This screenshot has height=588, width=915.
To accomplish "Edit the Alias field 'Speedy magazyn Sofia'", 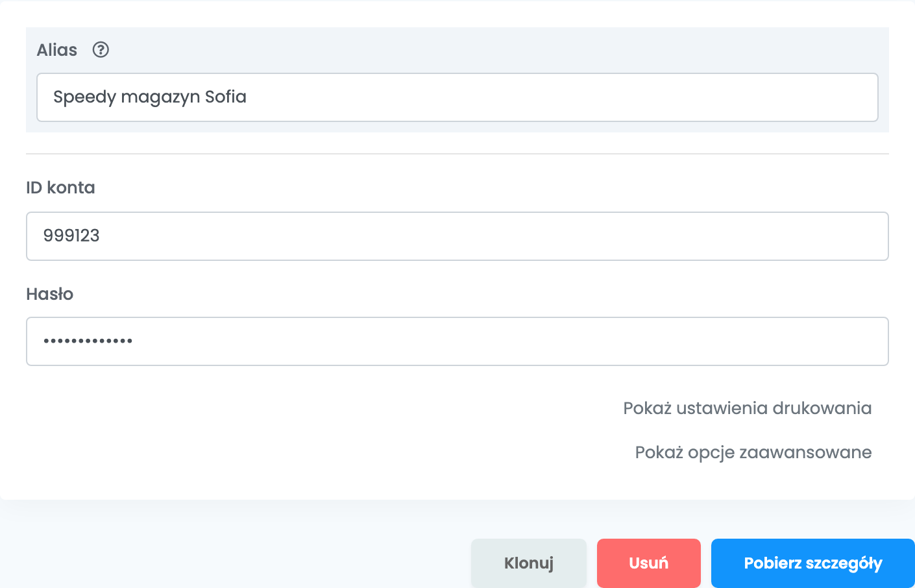I will (457, 97).
